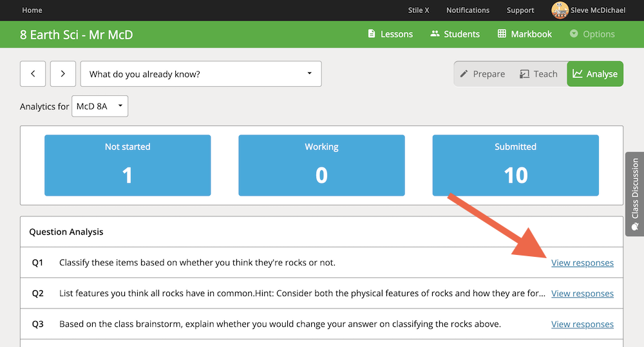Screen dimensions: 644x347
Task: Click the 'Analytics for' label
Action: click(x=44, y=106)
